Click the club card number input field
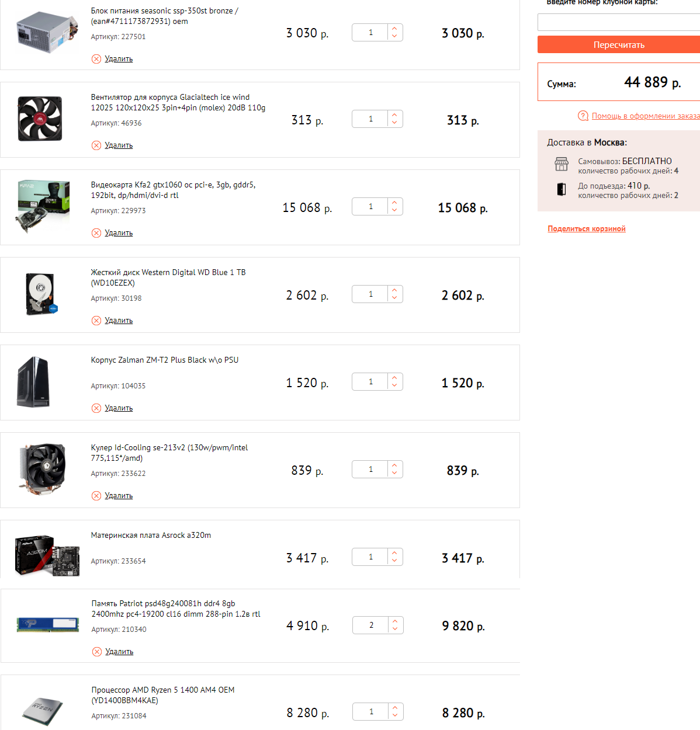 618,22
